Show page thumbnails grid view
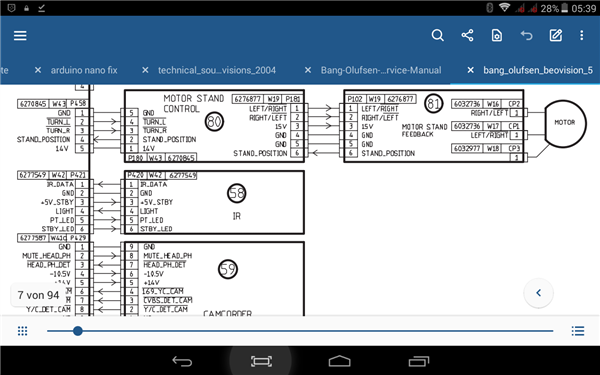This screenshot has height=375, width=600. point(23,331)
